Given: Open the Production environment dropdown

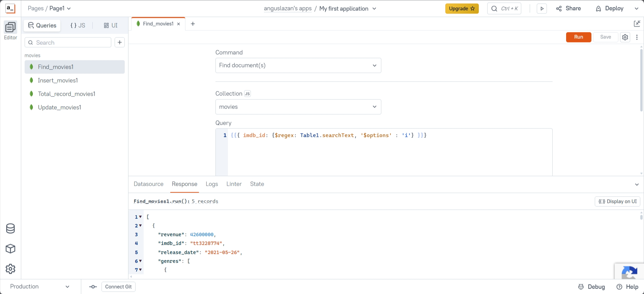Looking at the screenshot, I should pos(40,287).
